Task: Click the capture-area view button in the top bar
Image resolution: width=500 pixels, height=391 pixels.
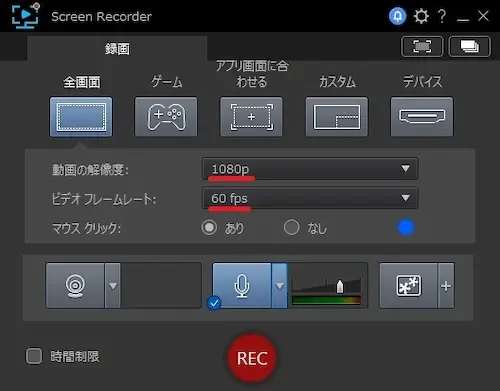Action: pos(422,47)
